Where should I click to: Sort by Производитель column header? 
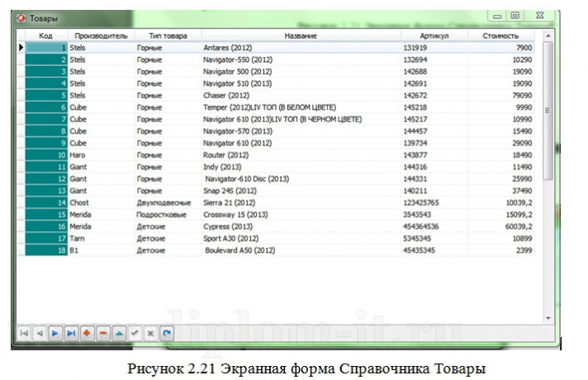(x=102, y=36)
